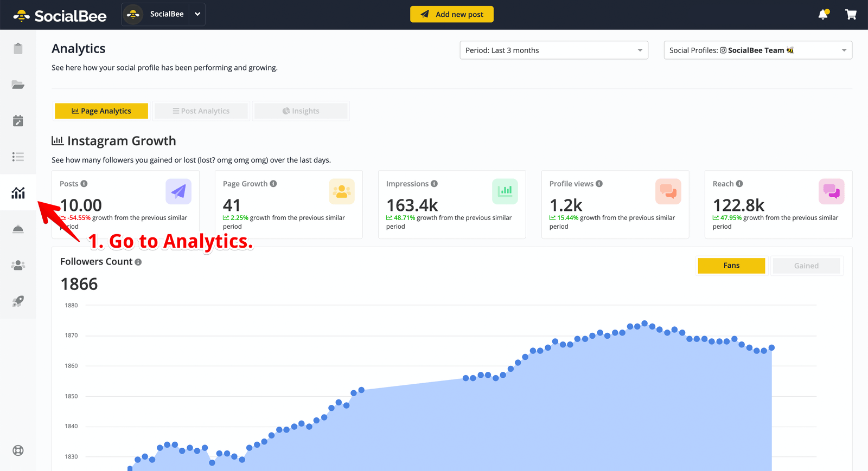Open clipboard icon in sidebar
Viewport: 868px width, 471px height.
tap(18, 48)
